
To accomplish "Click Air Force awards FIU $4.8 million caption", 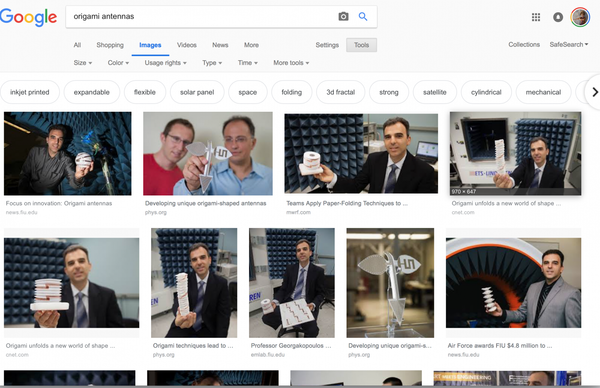I will point(500,346).
